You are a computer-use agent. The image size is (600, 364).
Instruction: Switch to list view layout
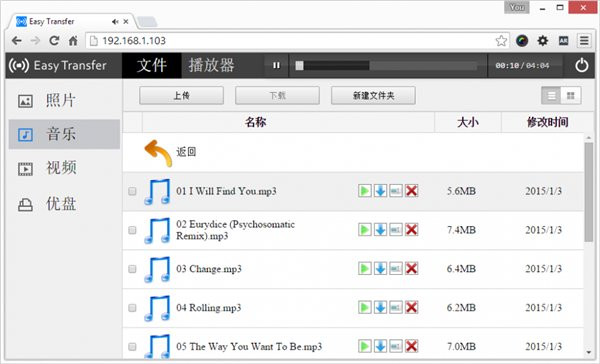pyautogui.click(x=551, y=95)
